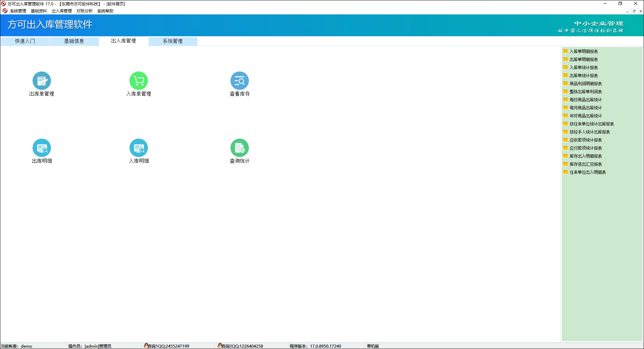Click the 查询统计 green icon
644x349 pixels.
(239, 148)
